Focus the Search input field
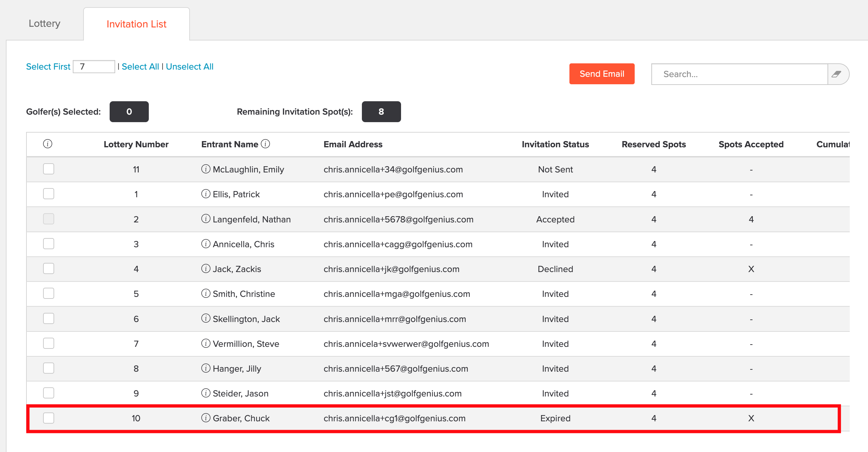868x452 pixels. pyautogui.click(x=739, y=74)
